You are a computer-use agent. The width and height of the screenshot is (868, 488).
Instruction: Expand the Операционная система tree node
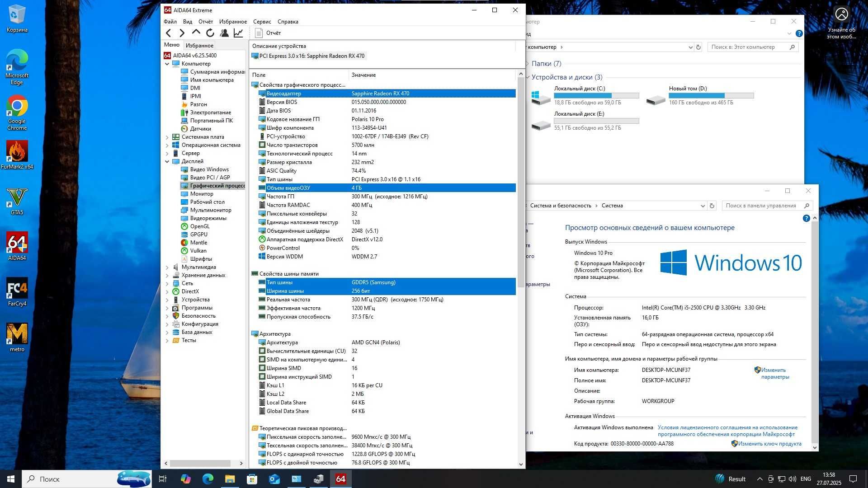pos(167,145)
